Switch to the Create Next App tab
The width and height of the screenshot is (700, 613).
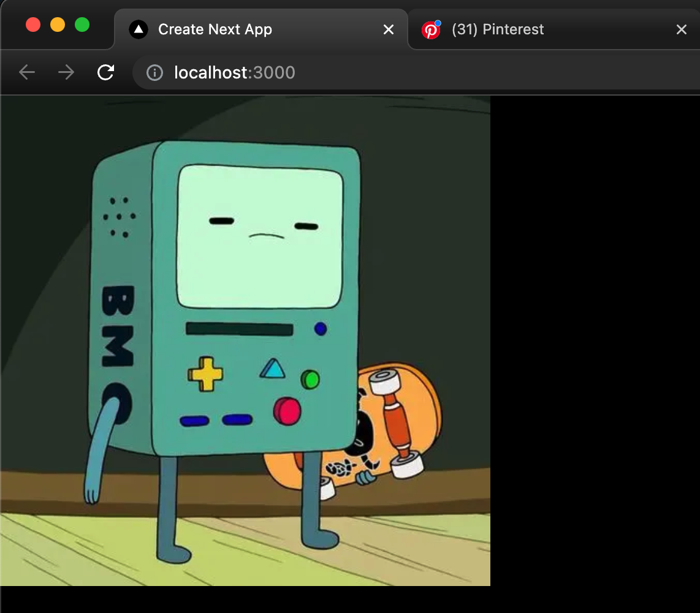pyautogui.click(x=261, y=29)
